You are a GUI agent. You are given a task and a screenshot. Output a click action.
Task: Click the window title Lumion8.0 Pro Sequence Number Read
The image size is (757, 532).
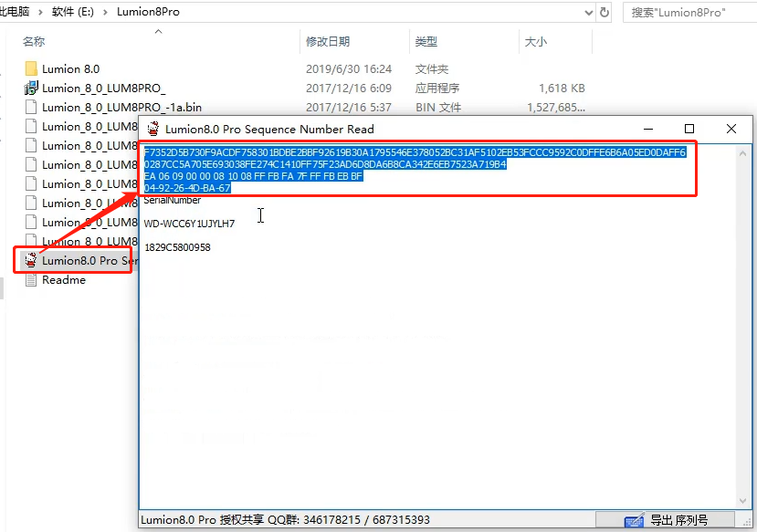click(x=269, y=130)
